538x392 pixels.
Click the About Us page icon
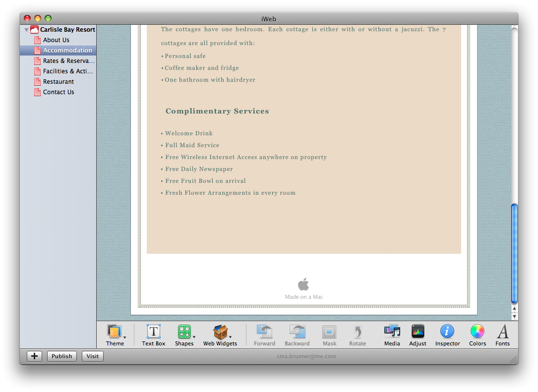click(37, 40)
